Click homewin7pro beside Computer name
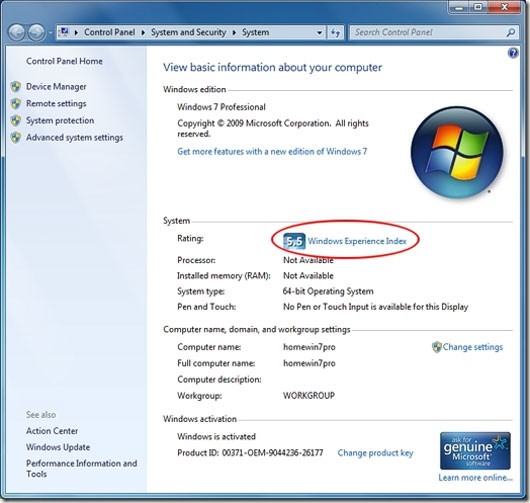The width and height of the screenshot is (530, 503). pyautogui.click(x=309, y=347)
